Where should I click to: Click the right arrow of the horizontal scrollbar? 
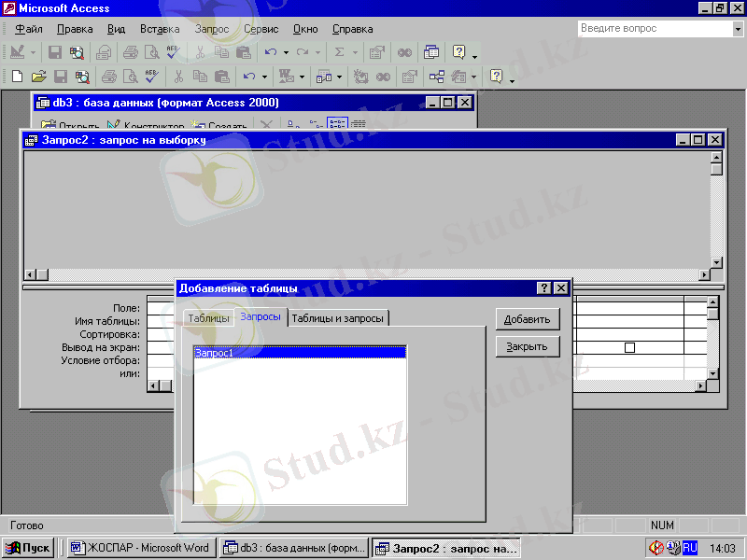tap(703, 274)
